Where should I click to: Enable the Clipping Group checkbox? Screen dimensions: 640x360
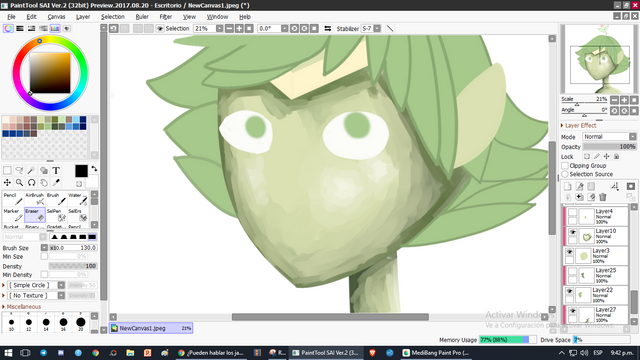[565, 166]
